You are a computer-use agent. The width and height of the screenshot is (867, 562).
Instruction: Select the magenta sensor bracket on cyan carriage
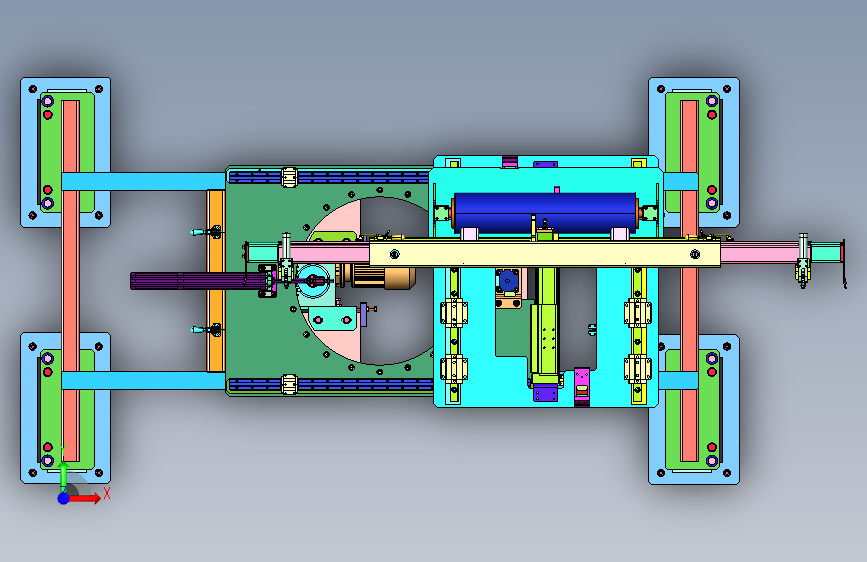582,387
